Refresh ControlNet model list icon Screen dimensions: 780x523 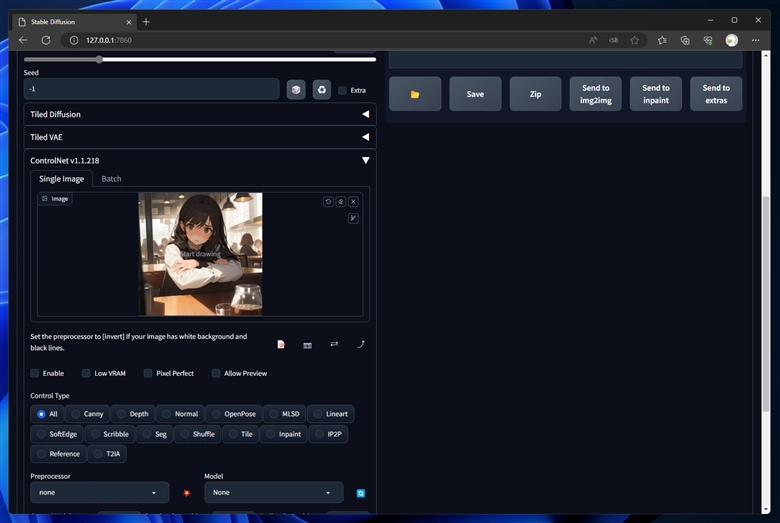[361, 493]
